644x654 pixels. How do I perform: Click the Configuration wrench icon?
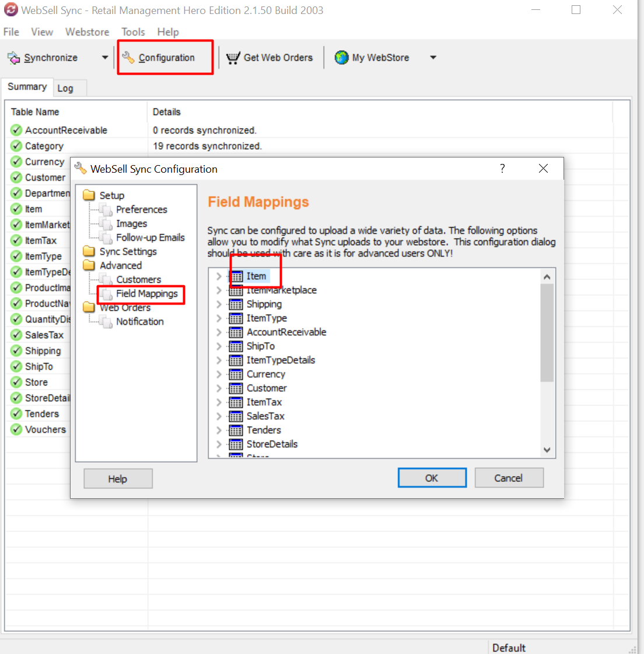click(128, 58)
